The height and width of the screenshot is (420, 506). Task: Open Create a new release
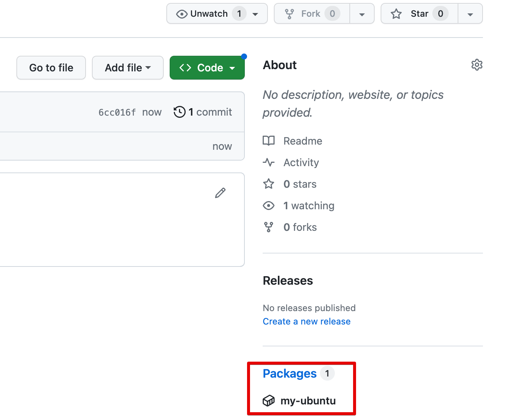coord(307,321)
